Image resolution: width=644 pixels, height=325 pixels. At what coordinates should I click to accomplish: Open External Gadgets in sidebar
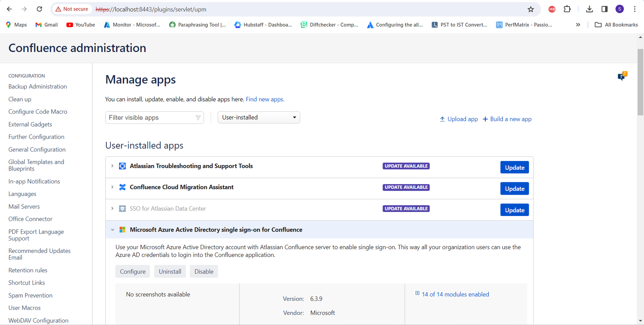pyautogui.click(x=30, y=124)
